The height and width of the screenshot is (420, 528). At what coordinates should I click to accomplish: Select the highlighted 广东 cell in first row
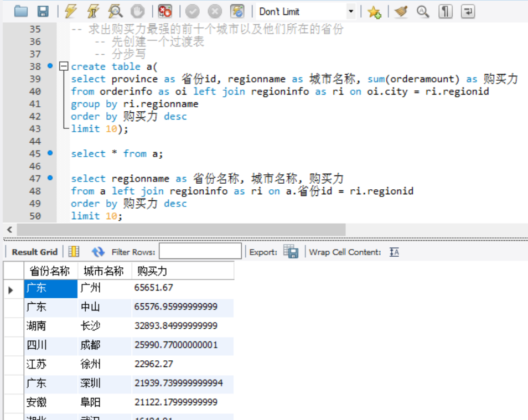(x=51, y=288)
